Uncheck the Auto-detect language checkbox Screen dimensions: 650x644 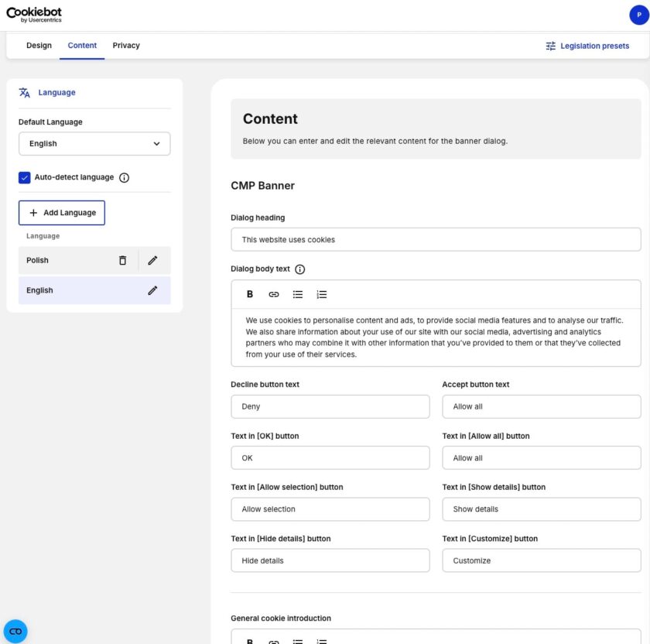25,177
